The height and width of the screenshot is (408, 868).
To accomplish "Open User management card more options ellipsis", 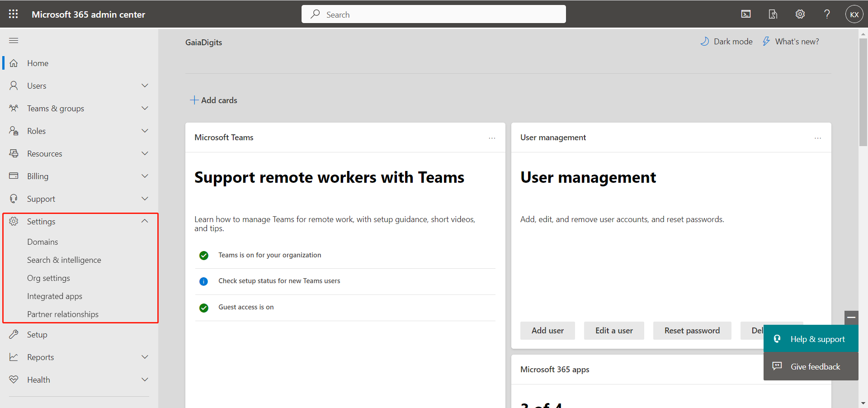I will point(818,138).
